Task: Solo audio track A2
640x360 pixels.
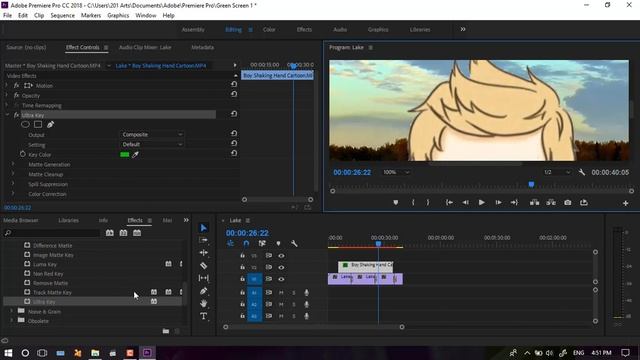Action: click(294, 304)
